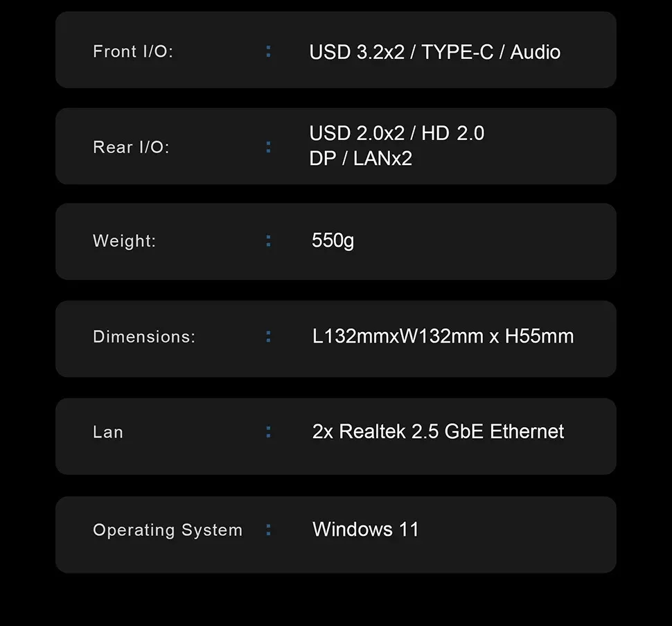
Task: Click the DP / LANx2 line
Action: coord(360,159)
